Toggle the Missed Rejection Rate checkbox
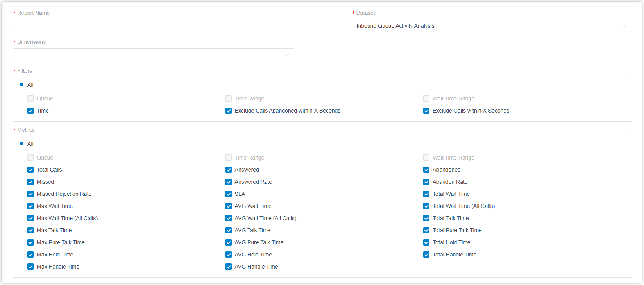The width and height of the screenshot is (644, 285). 30,194
